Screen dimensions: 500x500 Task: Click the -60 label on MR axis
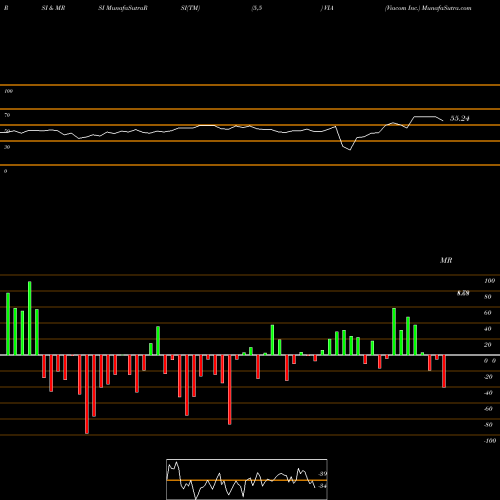coord(488,409)
